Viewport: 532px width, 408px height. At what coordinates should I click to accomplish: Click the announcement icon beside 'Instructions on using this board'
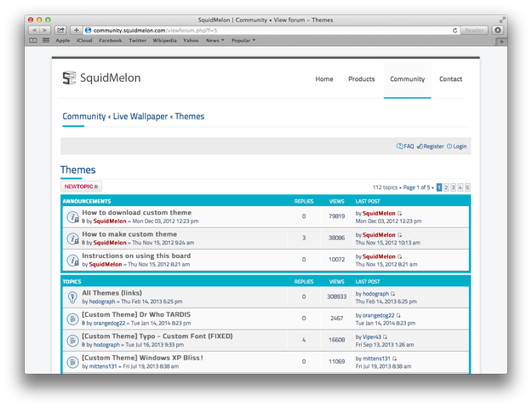[72, 261]
